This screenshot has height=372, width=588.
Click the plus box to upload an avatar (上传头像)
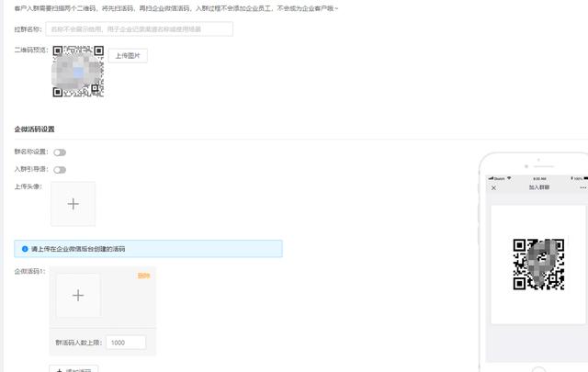[73, 204]
